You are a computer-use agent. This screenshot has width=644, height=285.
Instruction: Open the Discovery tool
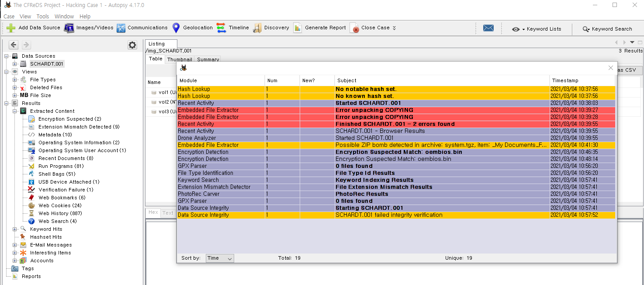coord(271,28)
